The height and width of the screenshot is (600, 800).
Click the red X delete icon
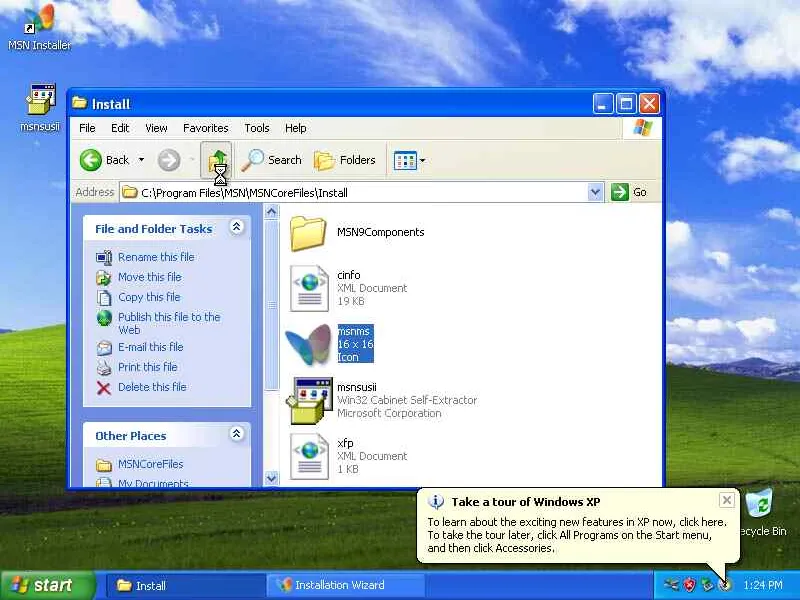pos(104,388)
